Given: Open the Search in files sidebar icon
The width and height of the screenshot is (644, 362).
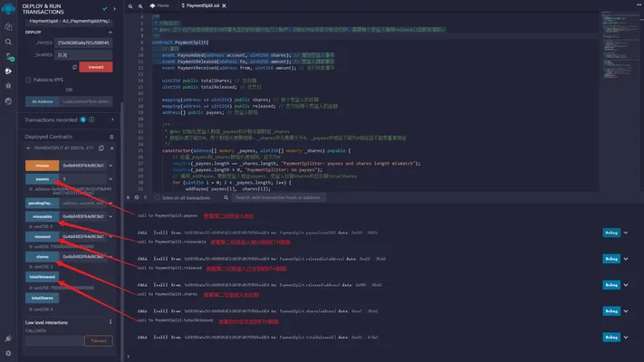Looking at the screenshot, I should pos(8,42).
